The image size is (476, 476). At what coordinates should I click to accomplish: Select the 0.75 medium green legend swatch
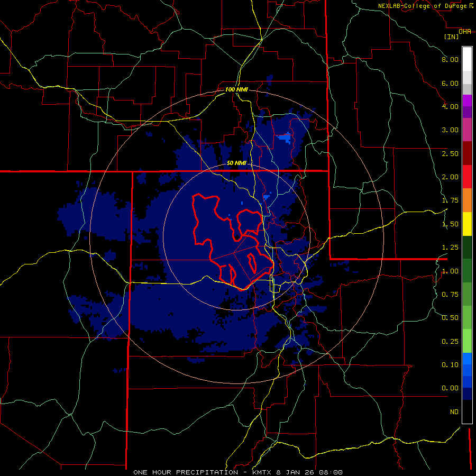467,294
